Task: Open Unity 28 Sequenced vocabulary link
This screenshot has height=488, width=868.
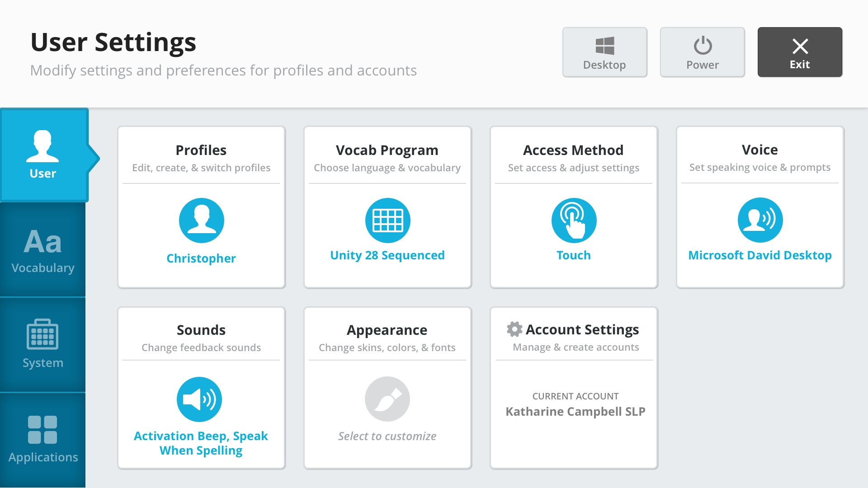Action: pos(387,255)
